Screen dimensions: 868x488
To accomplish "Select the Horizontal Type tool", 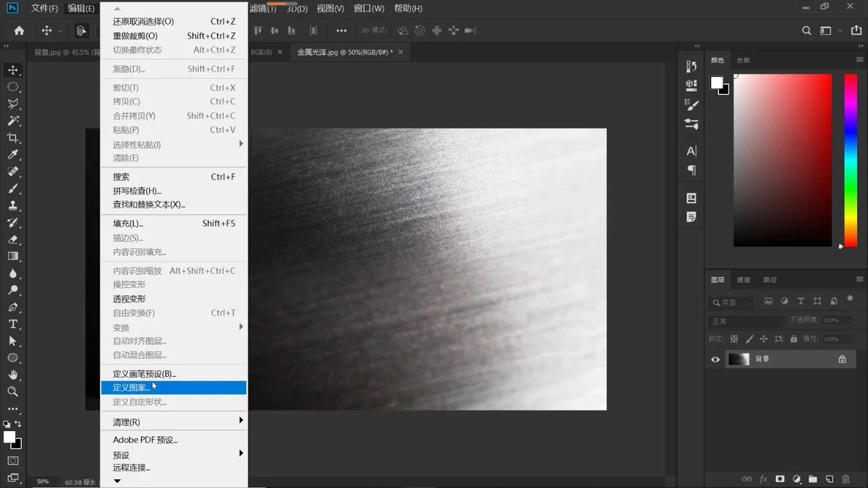I will tap(13, 324).
